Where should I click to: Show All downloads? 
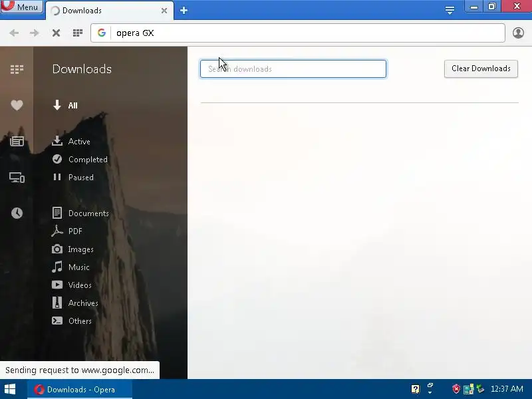65,105
